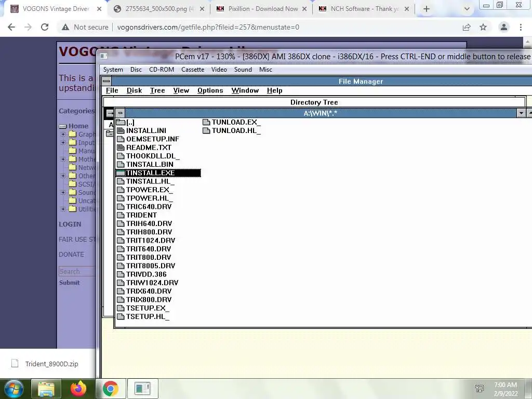Open new Chrome tab

click(x=427, y=9)
